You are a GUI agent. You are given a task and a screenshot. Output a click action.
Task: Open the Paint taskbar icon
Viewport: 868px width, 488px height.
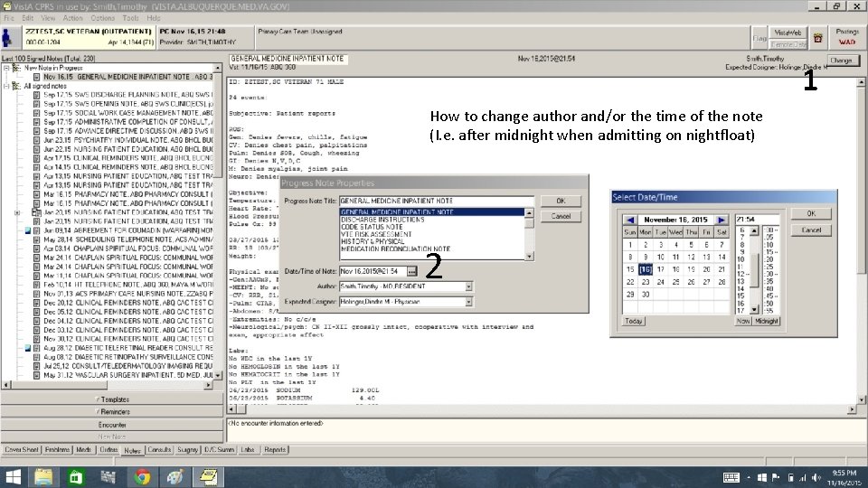(x=175, y=477)
